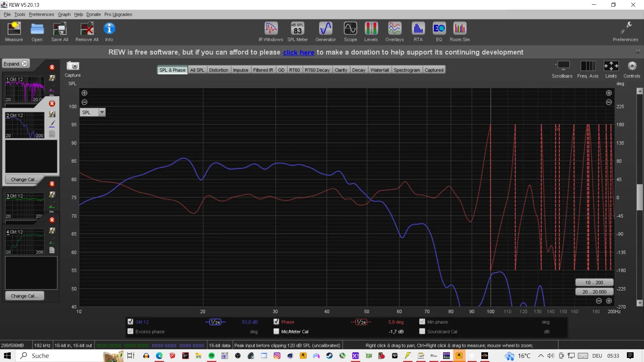
Task: Switch to the Waterfall tab
Action: [x=379, y=70]
